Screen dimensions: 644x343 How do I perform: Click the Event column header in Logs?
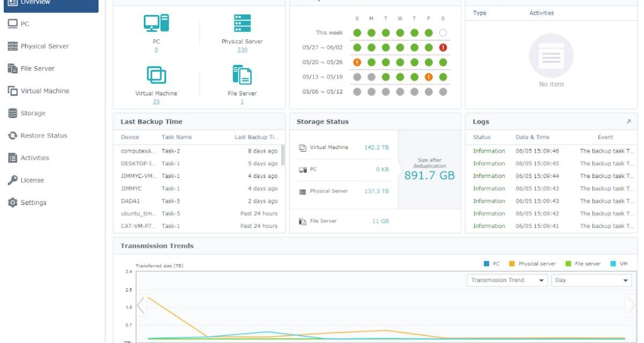click(605, 137)
